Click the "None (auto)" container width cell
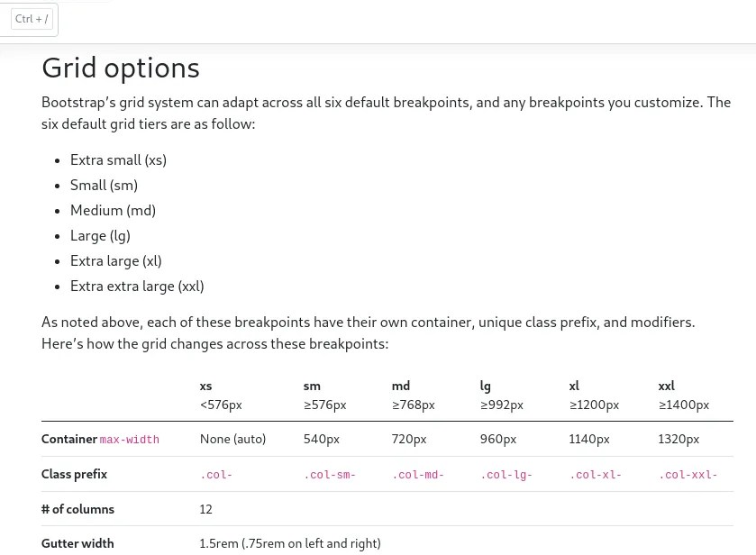The height and width of the screenshot is (555, 756). 232,439
